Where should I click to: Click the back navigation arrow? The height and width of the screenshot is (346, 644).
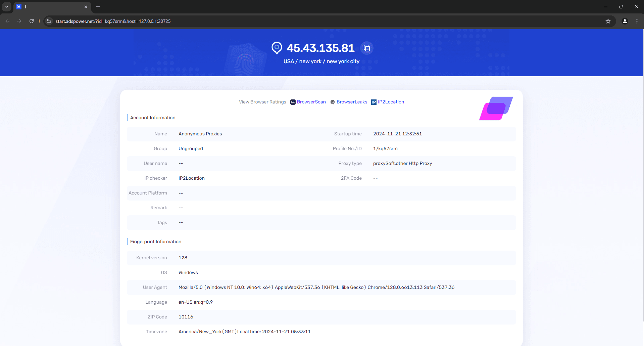pos(7,21)
